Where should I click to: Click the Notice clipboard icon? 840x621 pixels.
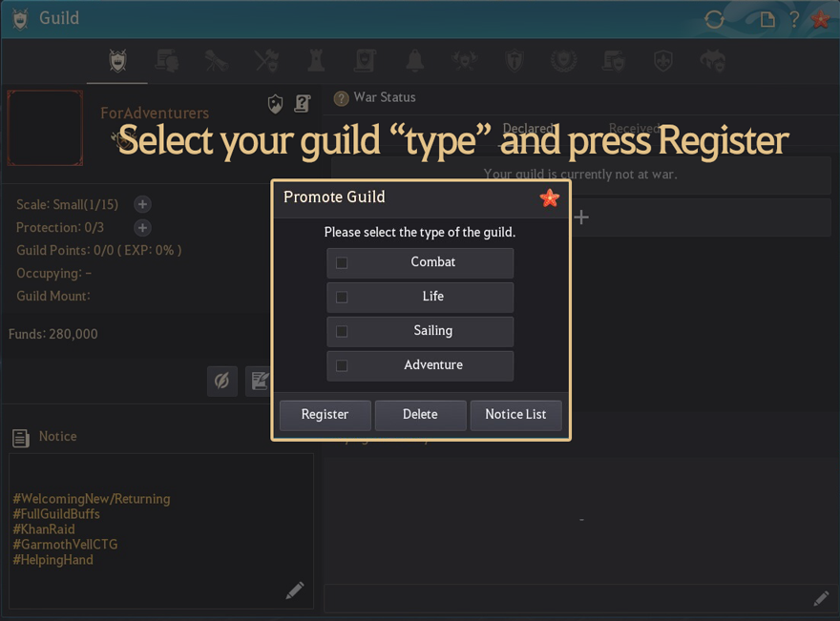pyautogui.click(x=20, y=436)
